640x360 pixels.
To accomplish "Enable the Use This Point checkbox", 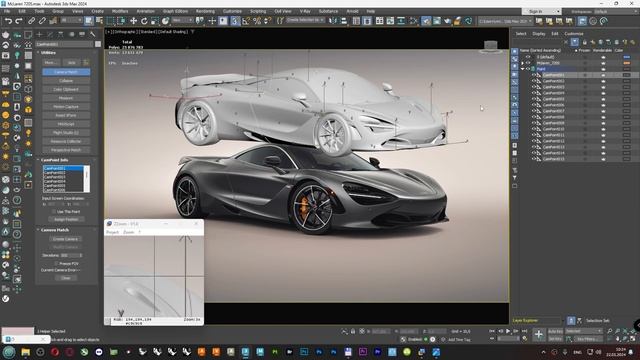I will 54,212.
